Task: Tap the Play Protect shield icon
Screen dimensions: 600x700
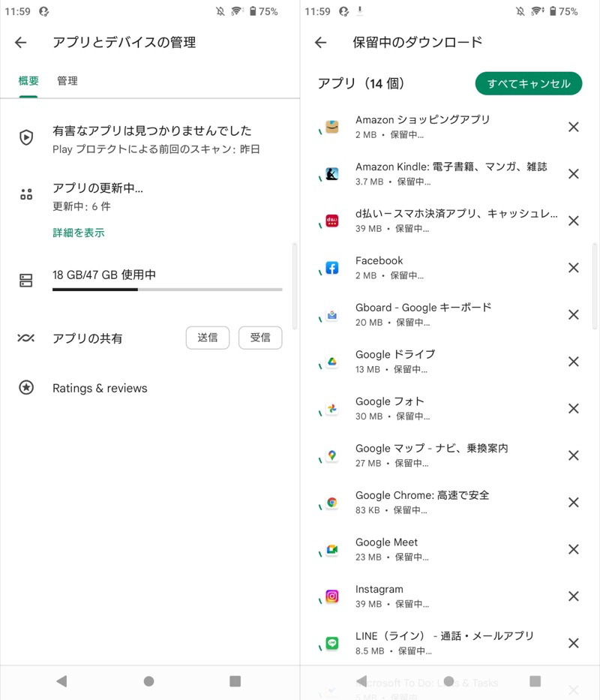Action: [26, 137]
